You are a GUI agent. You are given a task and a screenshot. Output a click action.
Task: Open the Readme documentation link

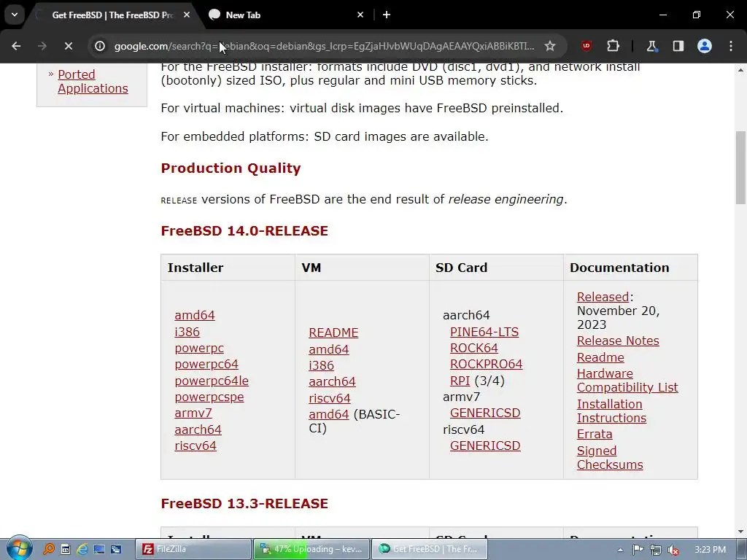pos(600,357)
